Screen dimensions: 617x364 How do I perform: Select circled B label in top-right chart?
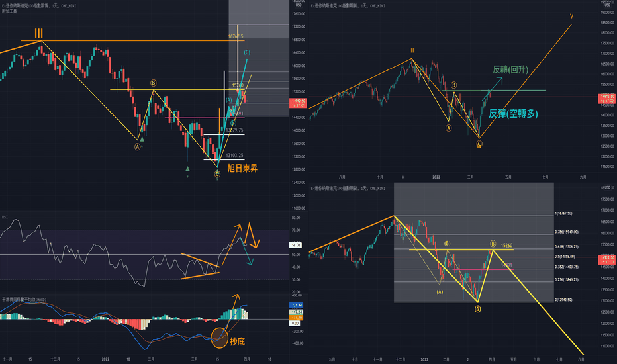point(453,85)
